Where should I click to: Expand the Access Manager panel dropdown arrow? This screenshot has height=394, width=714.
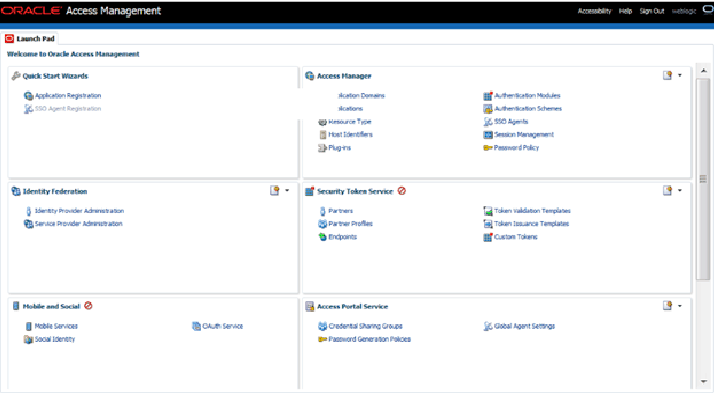(680, 76)
